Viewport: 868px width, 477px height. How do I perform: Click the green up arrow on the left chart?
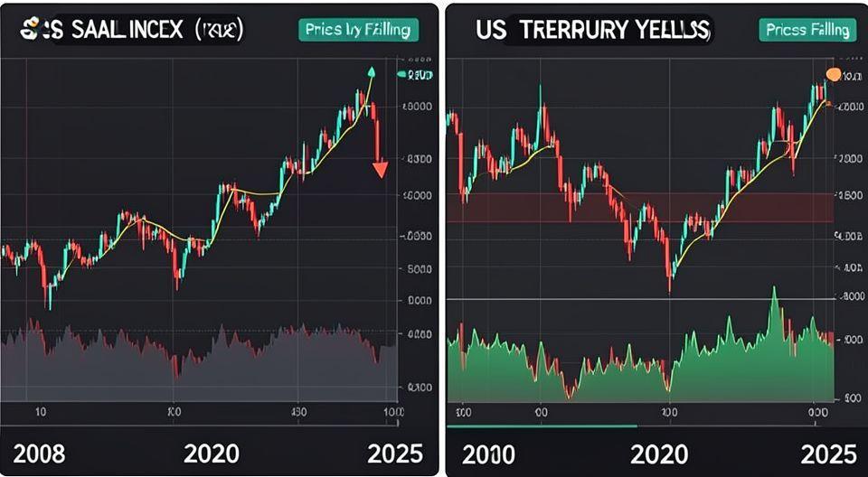(x=371, y=72)
